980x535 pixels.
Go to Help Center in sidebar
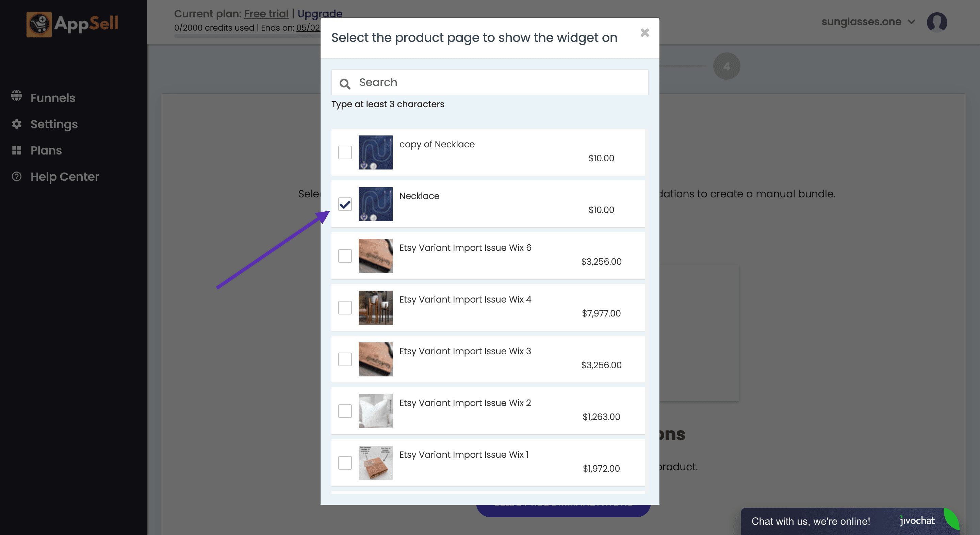click(x=65, y=177)
